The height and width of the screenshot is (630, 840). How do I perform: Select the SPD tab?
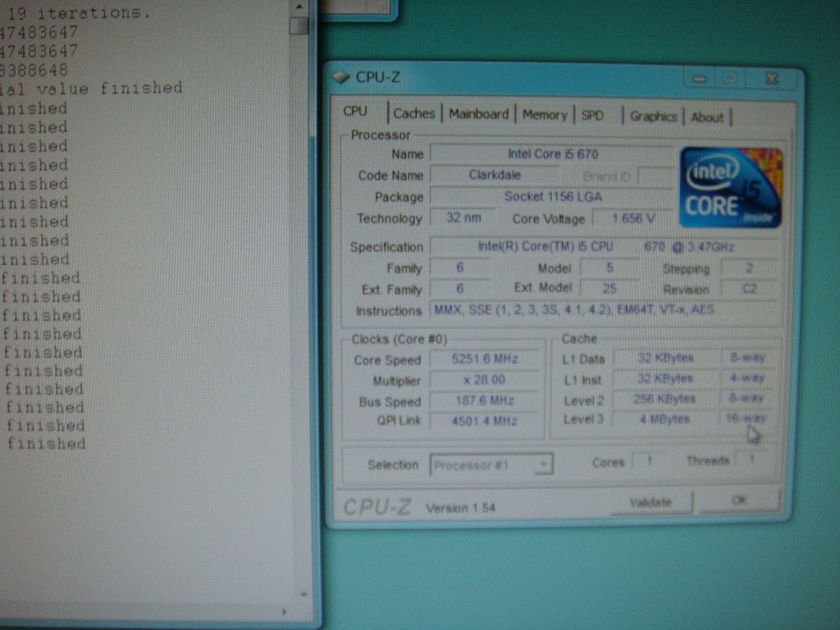point(593,116)
